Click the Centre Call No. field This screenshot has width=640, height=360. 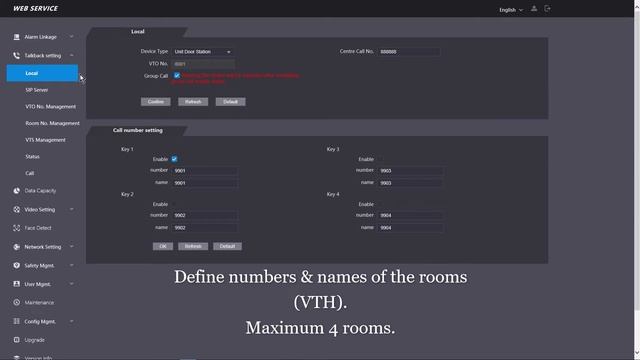tap(409, 52)
